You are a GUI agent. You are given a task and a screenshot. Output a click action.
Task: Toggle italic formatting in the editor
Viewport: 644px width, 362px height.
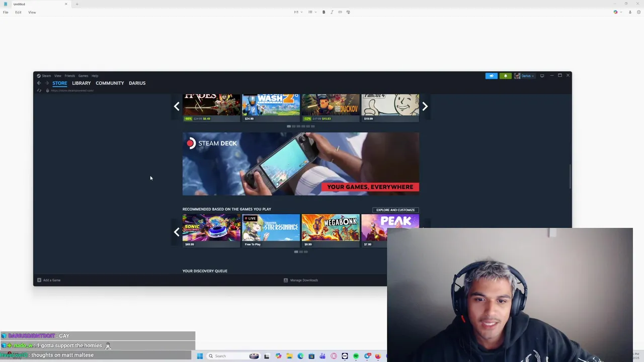click(332, 12)
